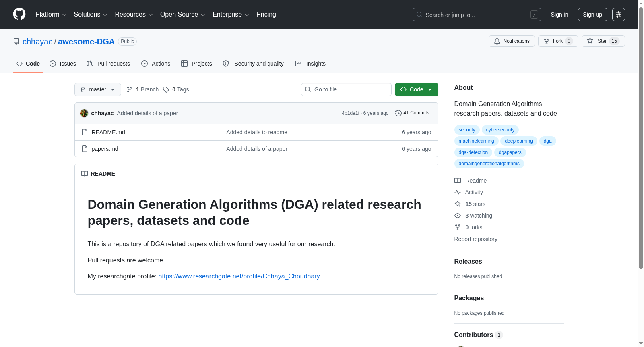Viewport: 644px width, 347px height.
Task: Expand the Open Source menu
Action: click(183, 15)
